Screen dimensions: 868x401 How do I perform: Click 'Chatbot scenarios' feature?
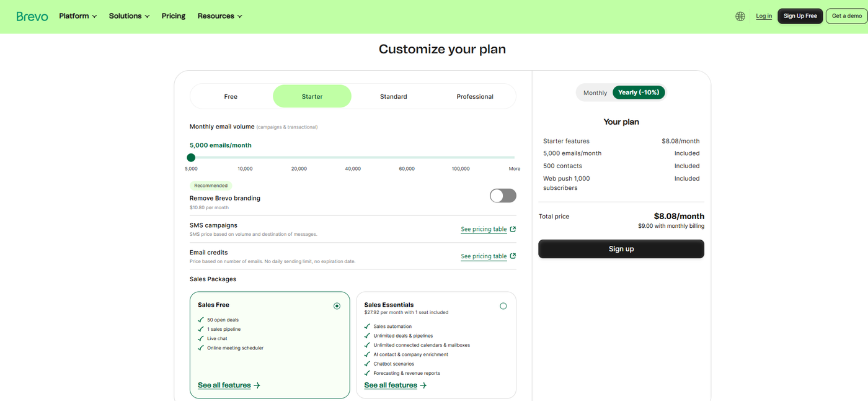[x=394, y=364]
